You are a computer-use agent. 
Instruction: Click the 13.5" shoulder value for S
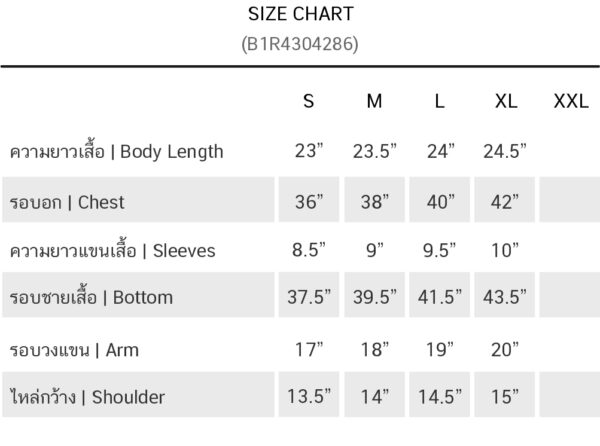point(309,396)
